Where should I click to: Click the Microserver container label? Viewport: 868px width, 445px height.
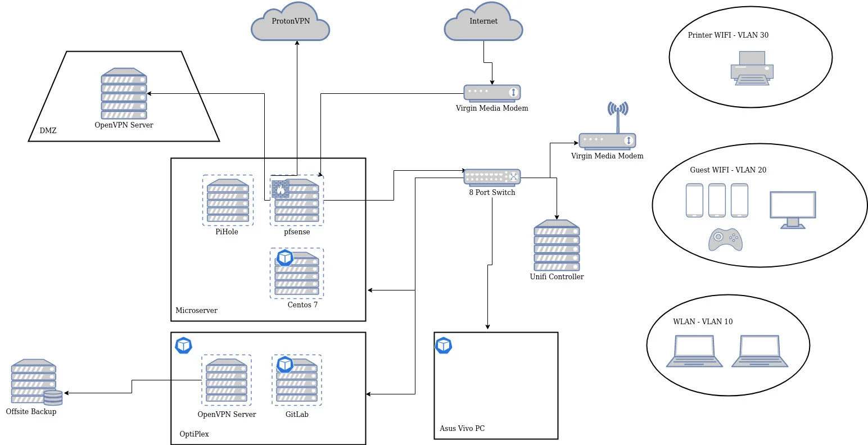tap(196, 310)
